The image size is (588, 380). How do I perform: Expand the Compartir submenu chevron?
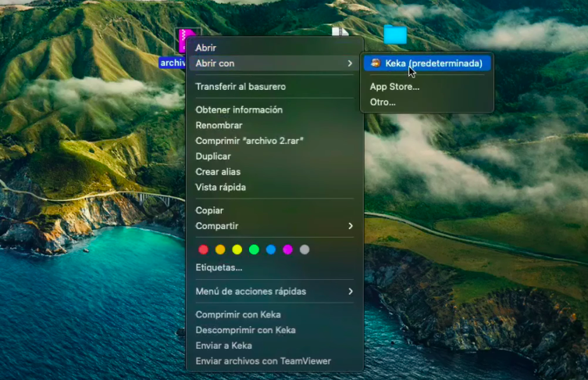coord(351,226)
